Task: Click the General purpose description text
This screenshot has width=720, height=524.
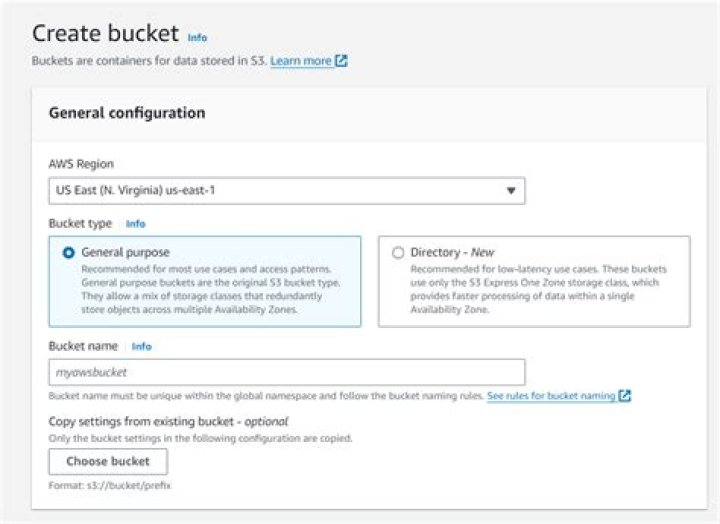Action: pyautogui.click(x=207, y=289)
